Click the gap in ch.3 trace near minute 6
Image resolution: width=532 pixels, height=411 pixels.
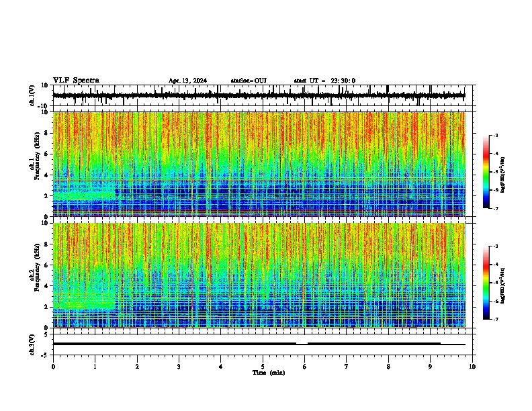pos(302,344)
